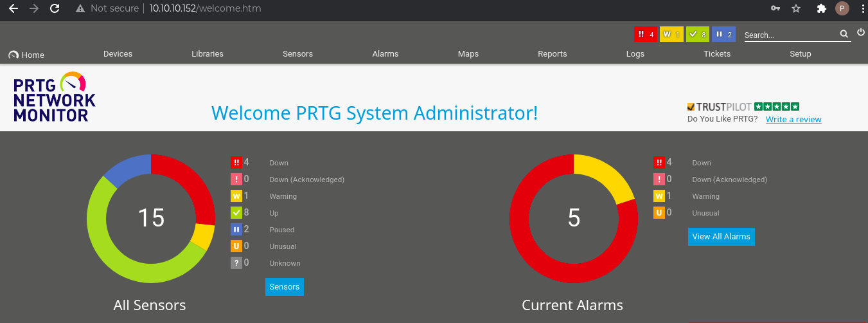Image resolution: width=868 pixels, height=323 pixels.
Task: Click the Unknown question mark icon in legend
Action: point(236,263)
